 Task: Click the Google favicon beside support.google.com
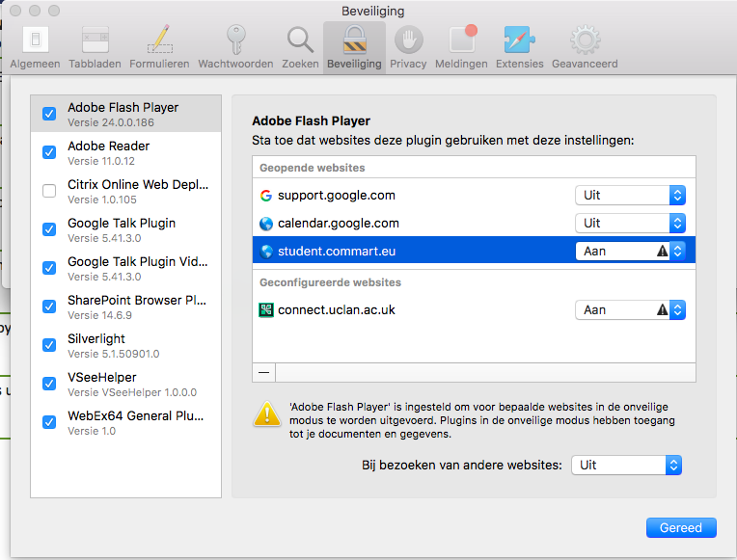(x=266, y=196)
